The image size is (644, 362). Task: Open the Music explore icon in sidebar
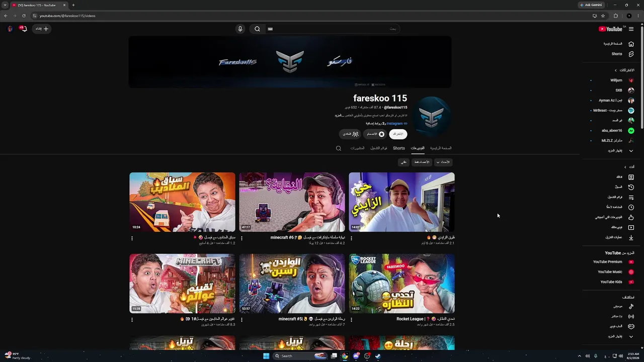click(x=631, y=306)
